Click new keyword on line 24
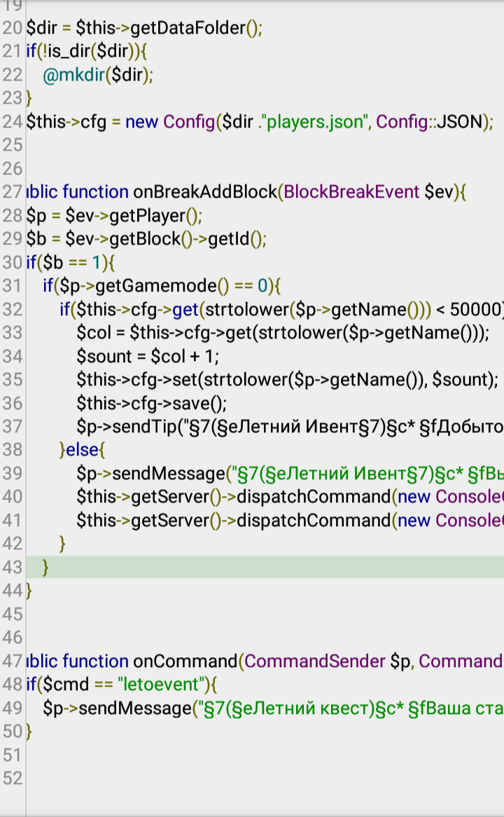Image resolution: width=504 pixels, height=817 pixels. (141, 121)
